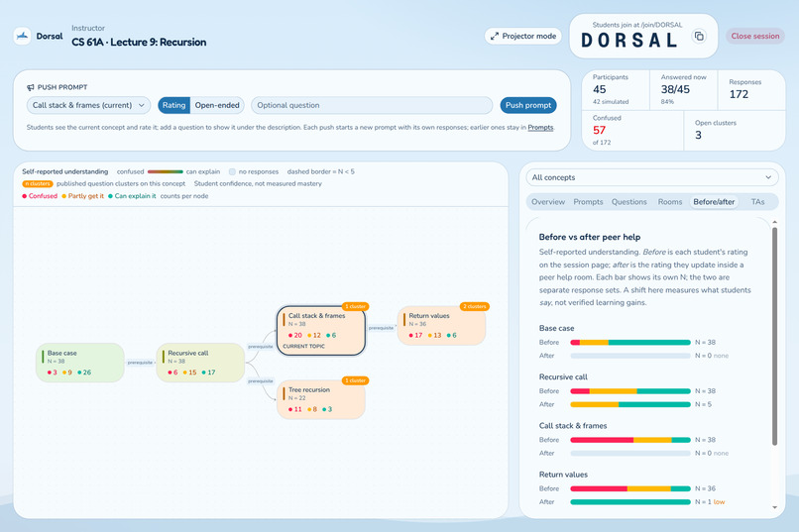This screenshot has width=799, height=532.
Task: Click the Confused red legend dot
Action: click(25, 196)
